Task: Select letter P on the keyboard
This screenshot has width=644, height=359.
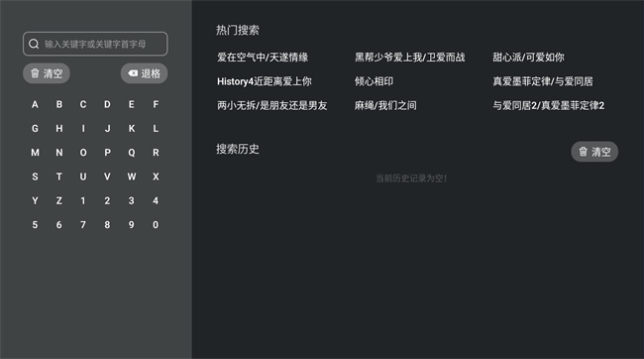Action: click(107, 153)
